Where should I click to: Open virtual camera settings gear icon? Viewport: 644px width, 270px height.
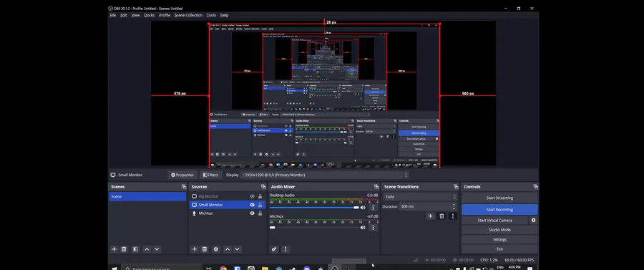tap(534, 221)
